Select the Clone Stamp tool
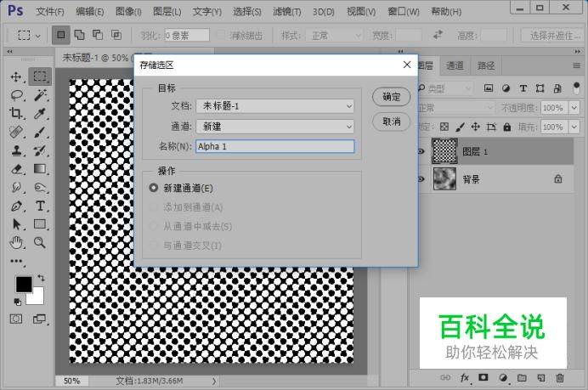588x390 pixels. tap(16, 150)
